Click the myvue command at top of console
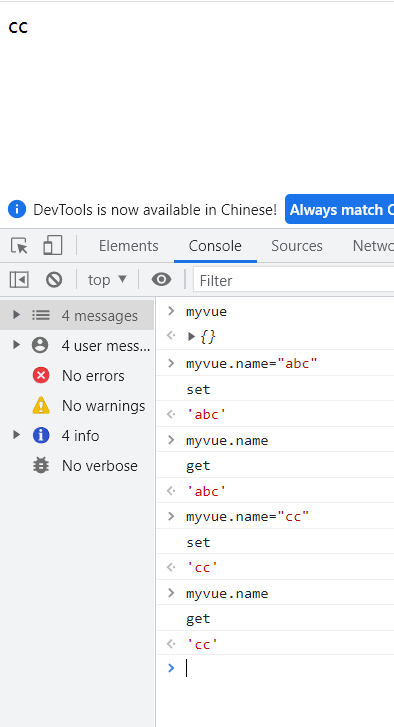The height and width of the screenshot is (727, 394). [206, 312]
